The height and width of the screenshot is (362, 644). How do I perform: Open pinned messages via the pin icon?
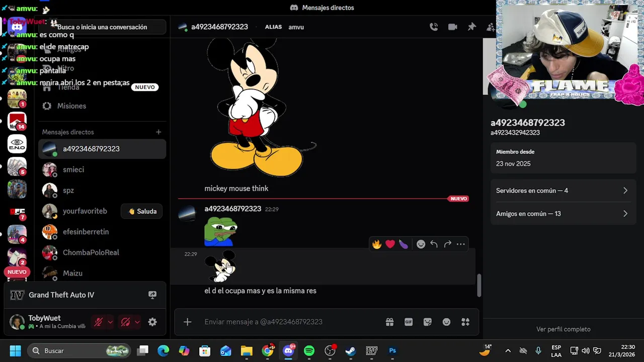tap(471, 27)
